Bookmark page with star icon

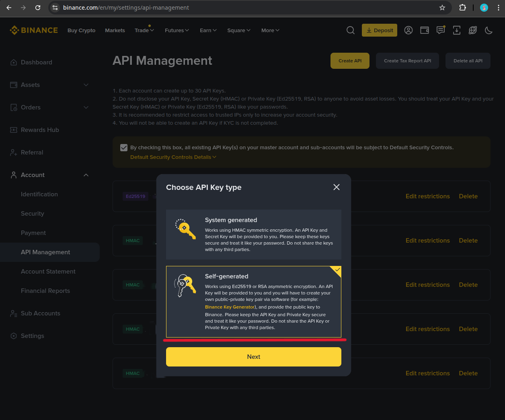click(442, 8)
